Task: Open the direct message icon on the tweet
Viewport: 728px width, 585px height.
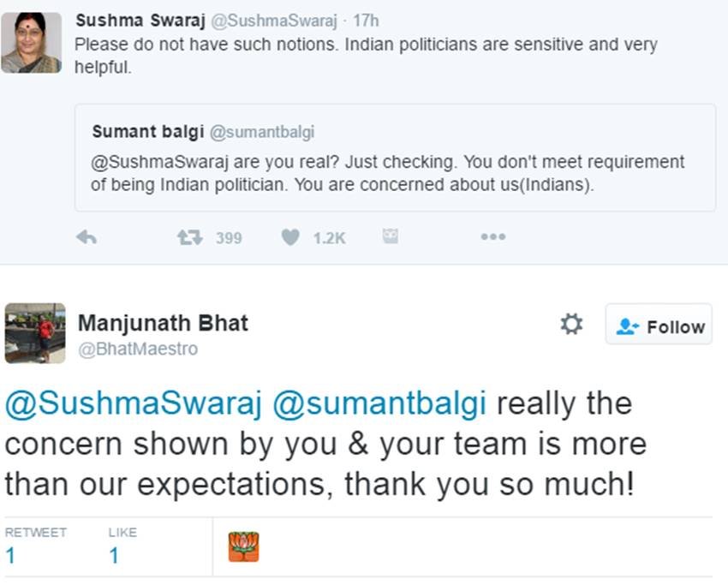Action: coord(391,237)
